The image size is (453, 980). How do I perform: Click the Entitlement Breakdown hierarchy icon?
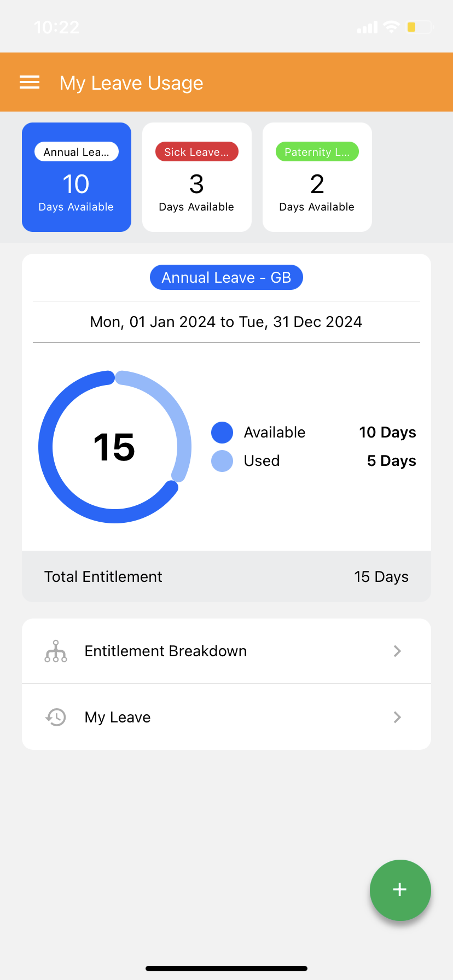[x=56, y=651]
